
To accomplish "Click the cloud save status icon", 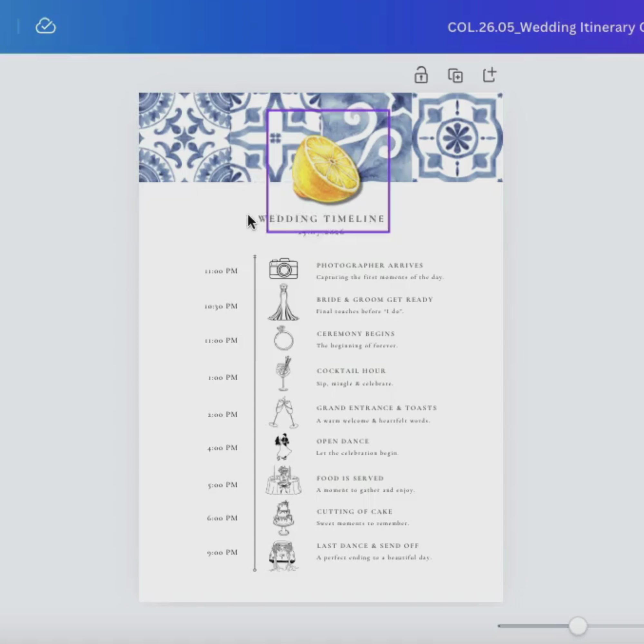I will coord(46,26).
